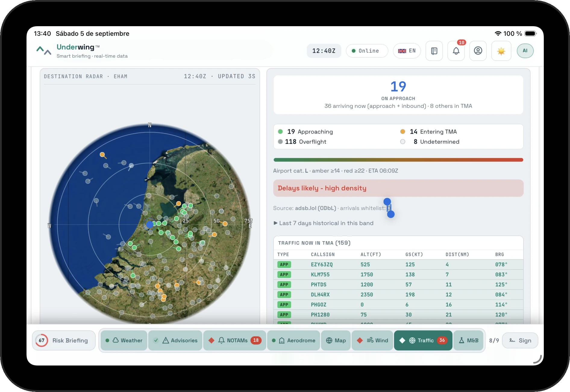
Task: Click the orange Entering TMA legend dot
Action: coord(402,132)
